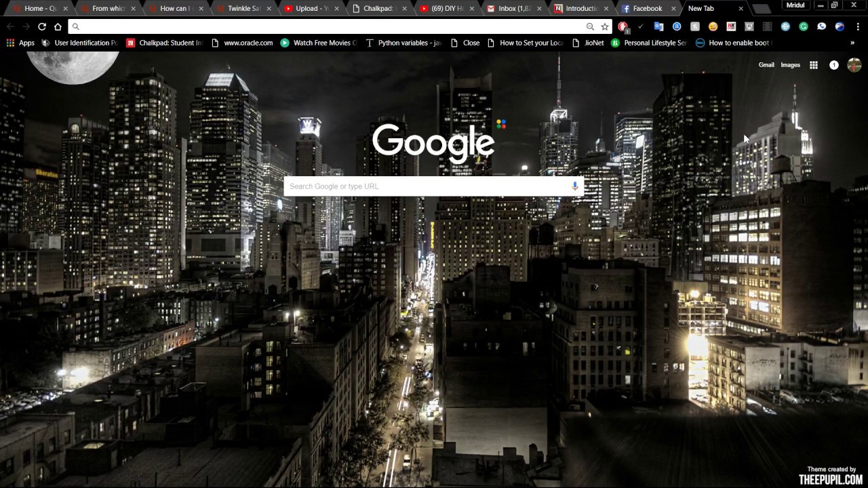Switch to the Chalkpad tab

pyautogui.click(x=378, y=9)
